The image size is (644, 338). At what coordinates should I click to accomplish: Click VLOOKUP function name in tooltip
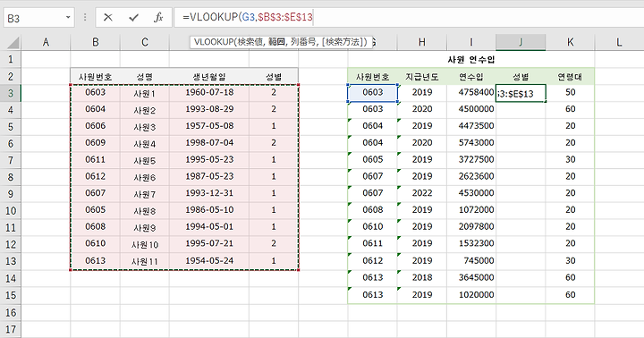[x=213, y=42]
